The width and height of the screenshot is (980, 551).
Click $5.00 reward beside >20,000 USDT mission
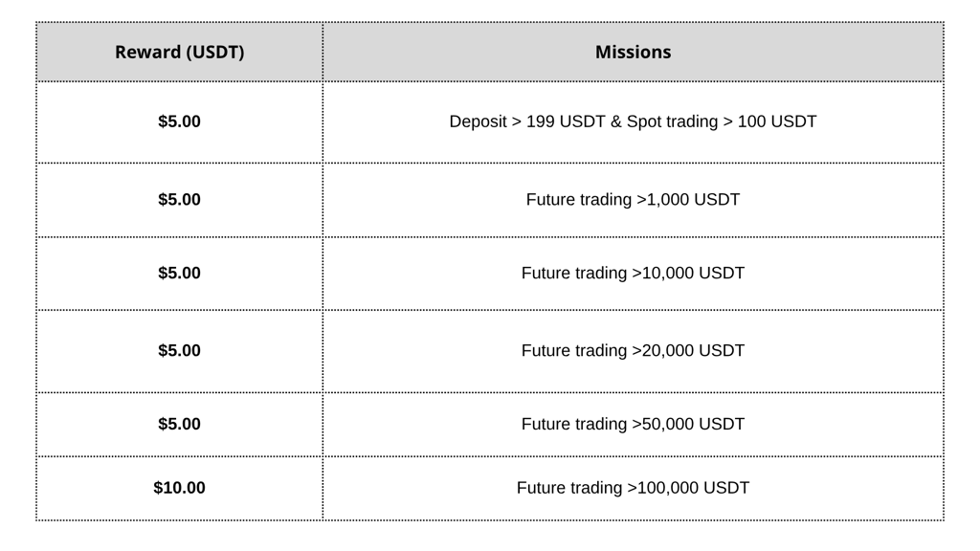(179, 351)
